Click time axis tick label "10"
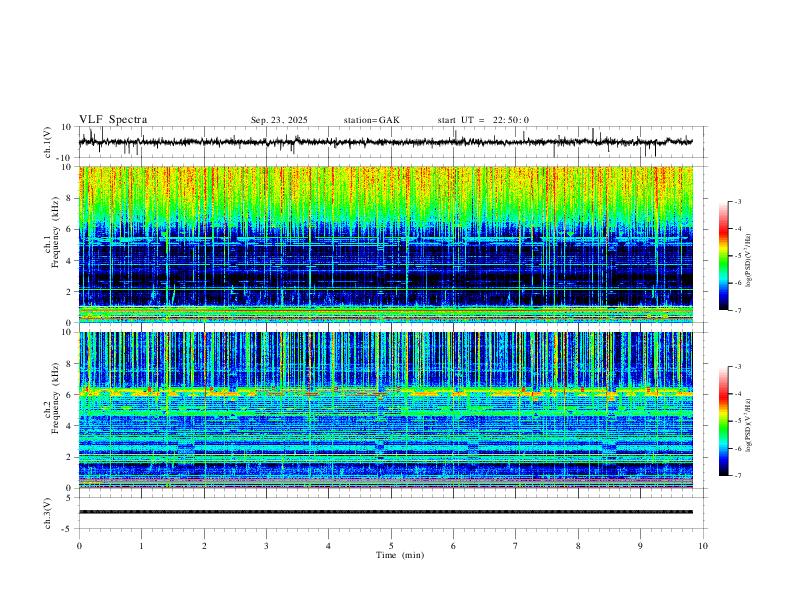The image size is (792, 612). tap(703, 546)
